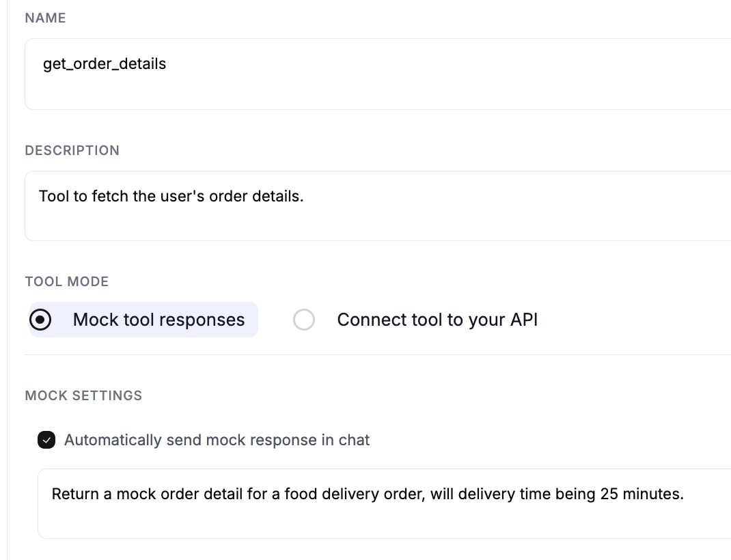Click the checkmark icon in the mock settings checkbox
Screen dimensions: 731x560
[x=46, y=440]
